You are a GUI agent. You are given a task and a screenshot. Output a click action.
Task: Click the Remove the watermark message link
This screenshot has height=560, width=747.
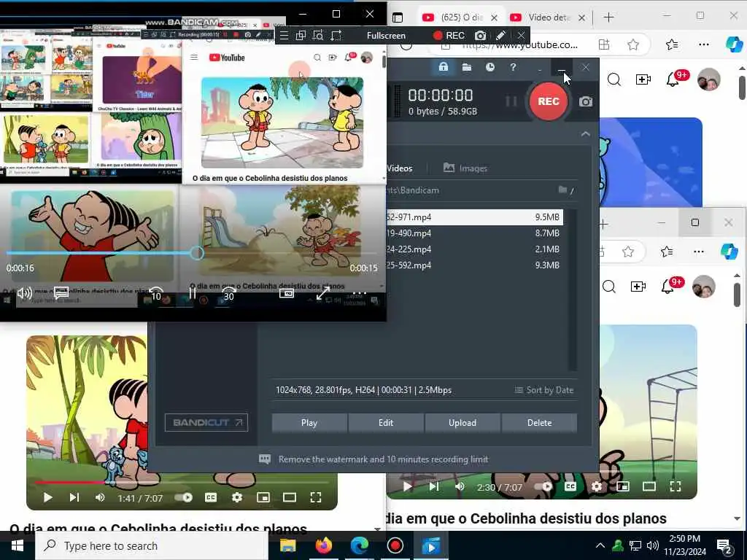pyautogui.click(x=383, y=459)
